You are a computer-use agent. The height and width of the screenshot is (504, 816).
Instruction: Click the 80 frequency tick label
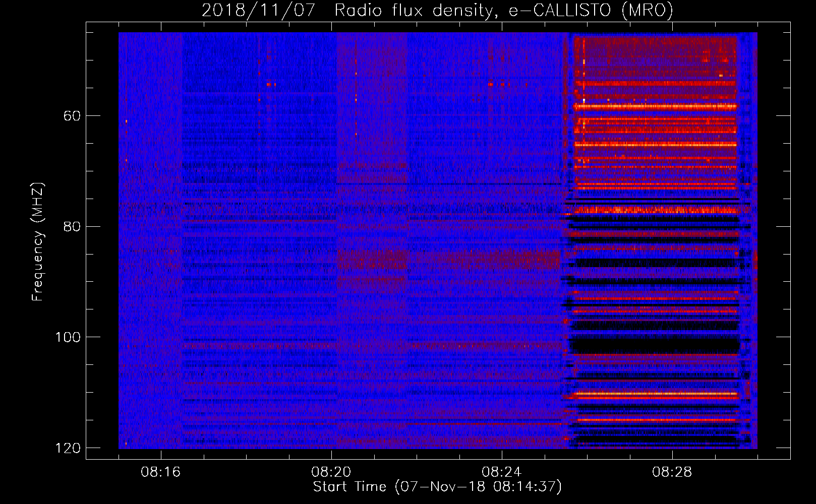pos(73,226)
